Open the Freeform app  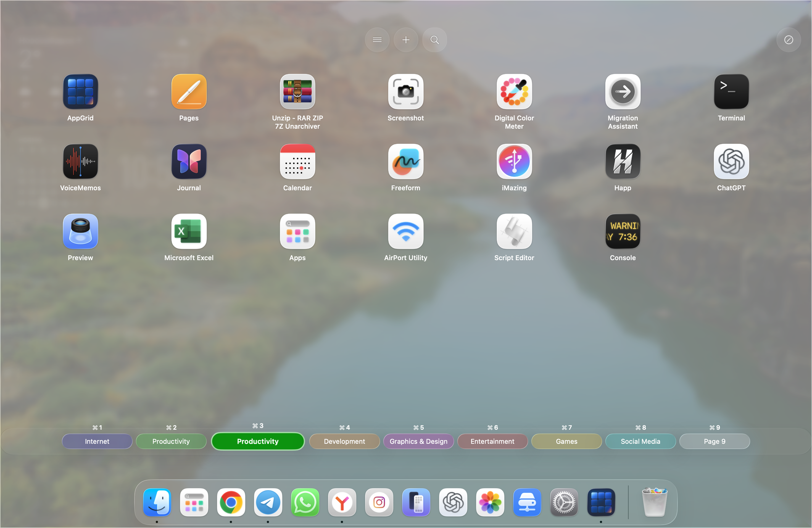[x=406, y=161]
